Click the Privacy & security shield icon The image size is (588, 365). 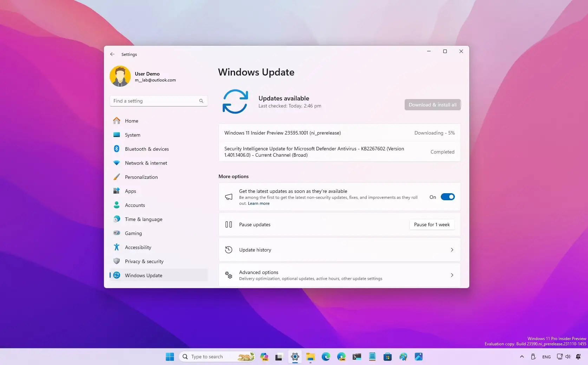pos(117,261)
